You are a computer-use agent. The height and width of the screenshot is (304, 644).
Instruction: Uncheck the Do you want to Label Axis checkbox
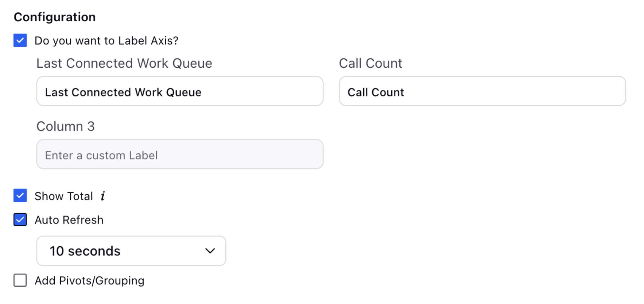(x=20, y=40)
